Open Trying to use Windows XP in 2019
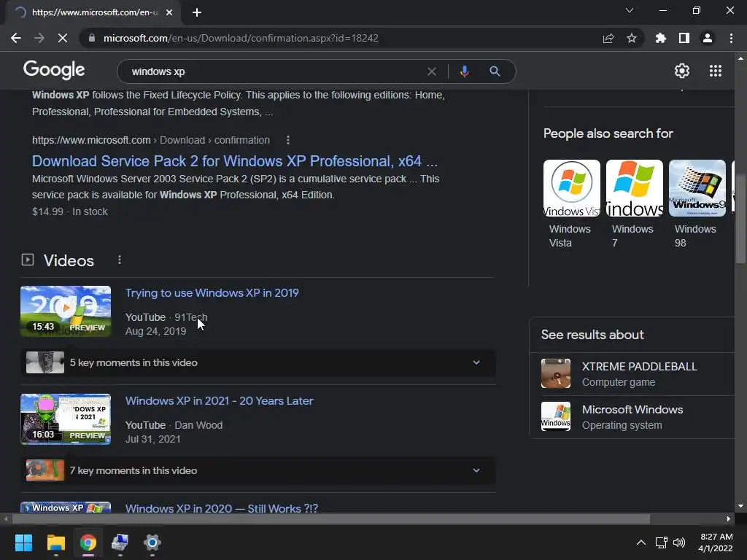747x560 pixels. tap(212, 293)
